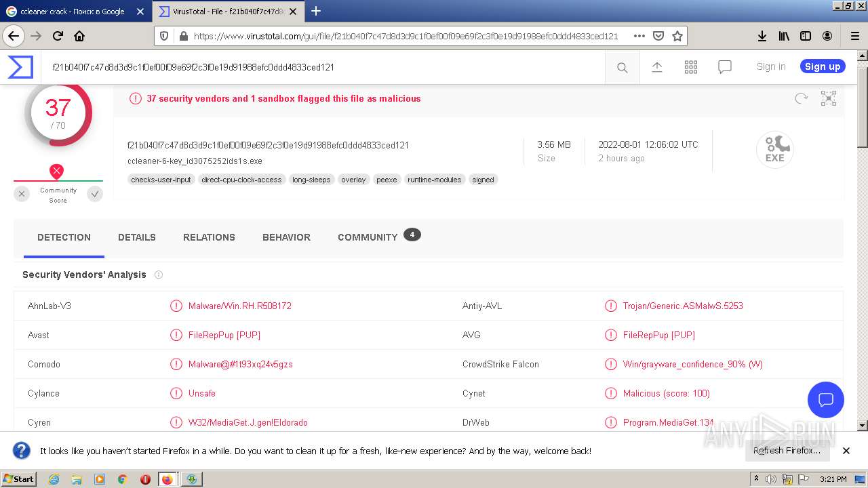868x488 pixels.
Task: Open the DETECTION tab
Action: (x=64, y=237)
